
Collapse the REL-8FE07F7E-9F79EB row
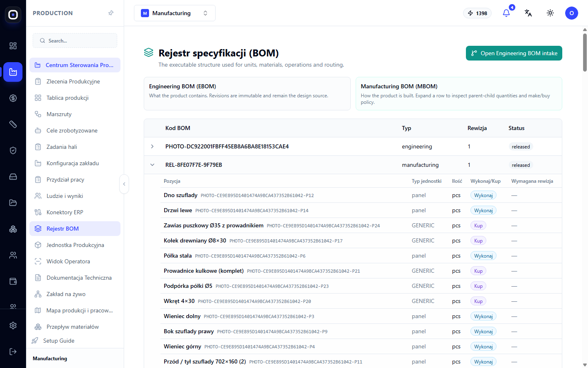point(152,165)
